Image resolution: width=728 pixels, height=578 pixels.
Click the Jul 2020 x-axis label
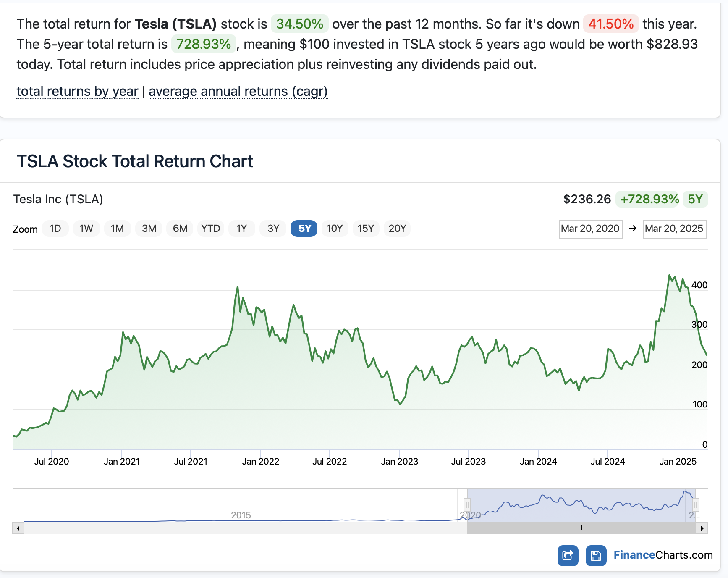tap(52, 461)
